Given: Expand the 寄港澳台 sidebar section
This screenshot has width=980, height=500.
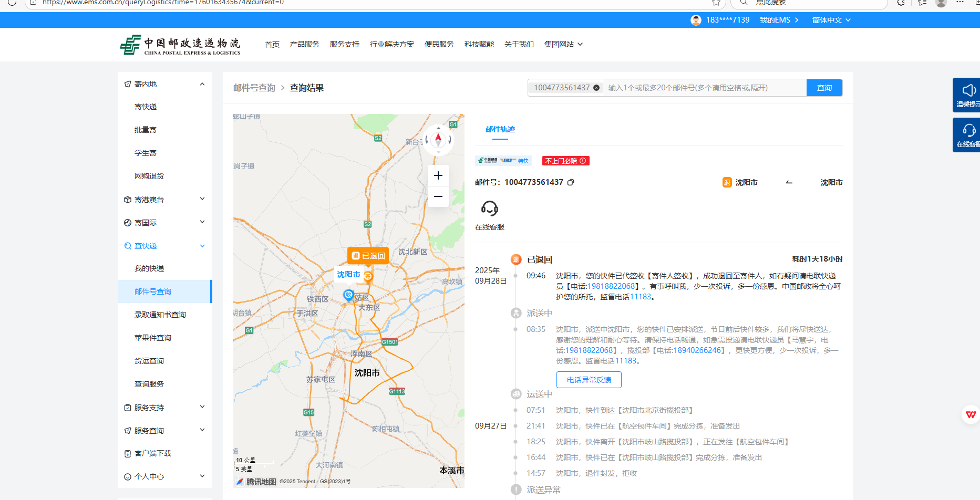Looking at the screenshot, I should 202,199.
